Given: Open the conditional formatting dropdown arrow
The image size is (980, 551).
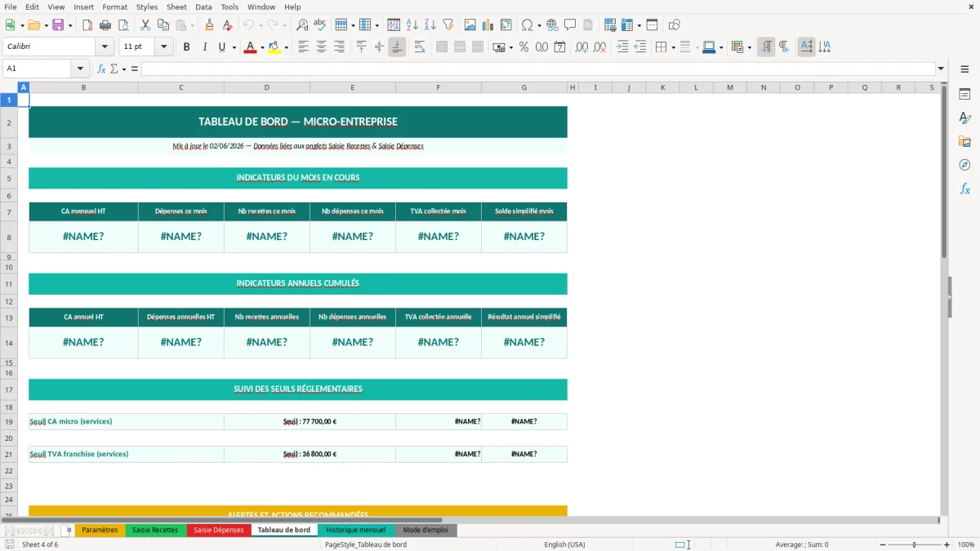Looking at the screenshot, I should pyautogui.click(x=750, y=47).
